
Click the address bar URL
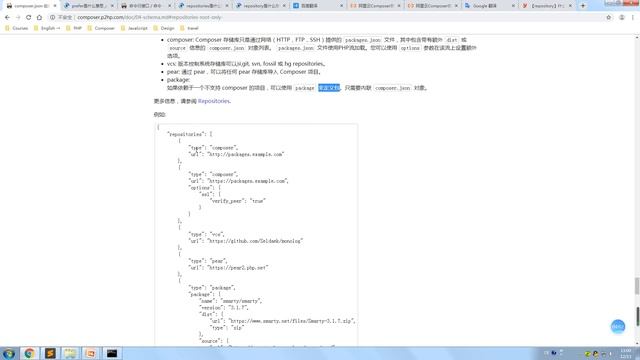tap(149, 18)
